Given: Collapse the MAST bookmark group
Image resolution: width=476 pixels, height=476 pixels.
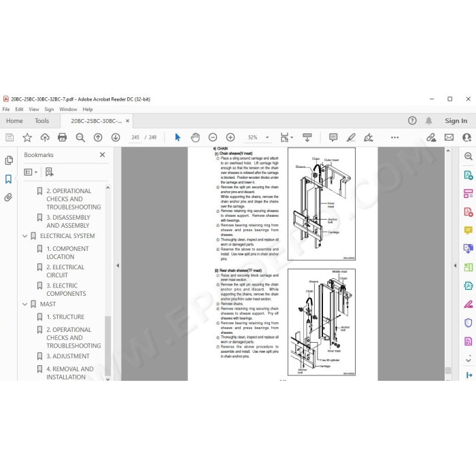Looking at the screenshot, I should pos(25,304).
